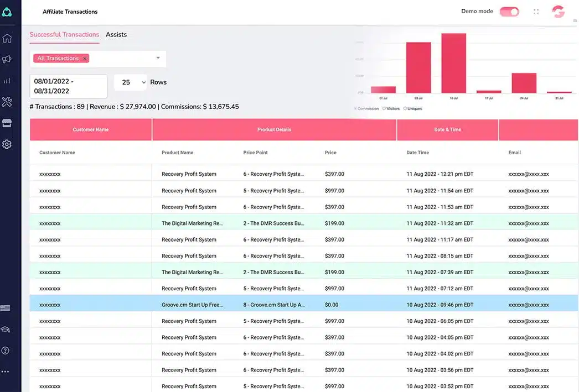Click the megaphone marketing icon in sidebar
Screen dimensions: 579x392
pos(7,59)
